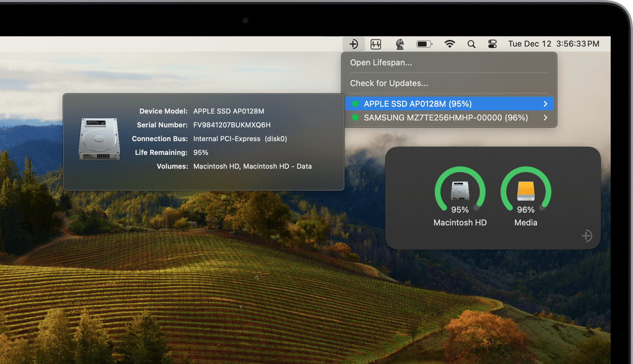The width and height of the screenshot is (633, 364).
Task: Click the date and time clock
Action: (x=554, y=44)
